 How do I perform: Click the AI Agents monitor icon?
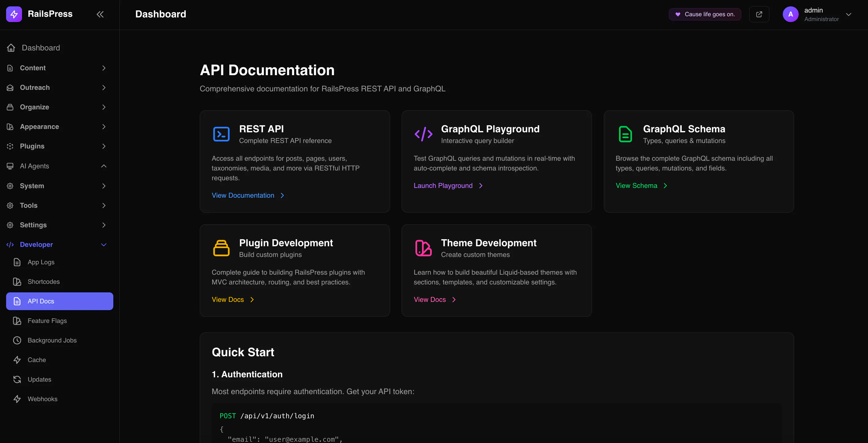coord(10,166)
